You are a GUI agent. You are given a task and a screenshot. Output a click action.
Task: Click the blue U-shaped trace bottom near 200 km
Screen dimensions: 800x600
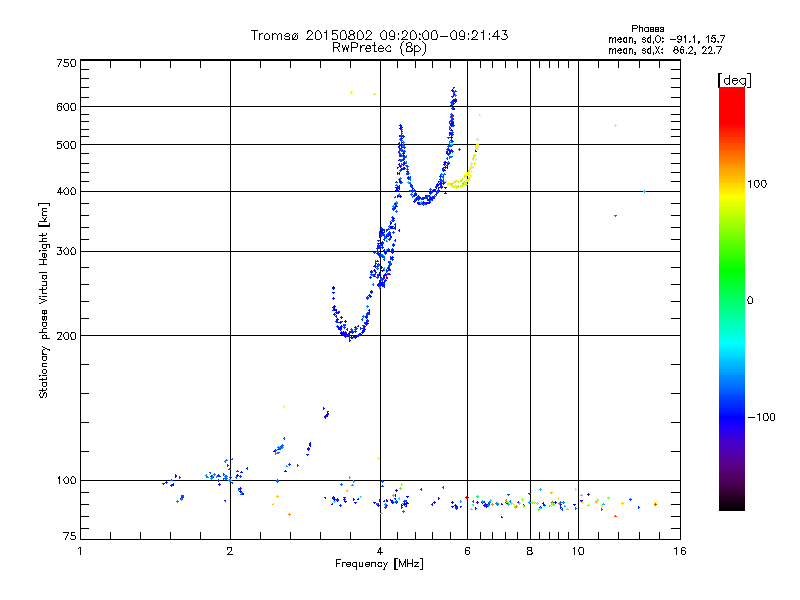351,334
